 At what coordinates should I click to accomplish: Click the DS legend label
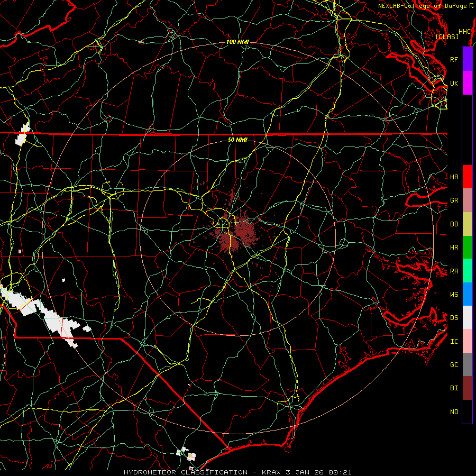(x=454, y=318)
